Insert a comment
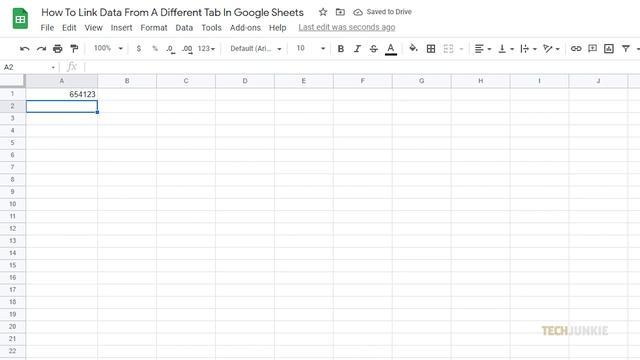 pos(592,49)
